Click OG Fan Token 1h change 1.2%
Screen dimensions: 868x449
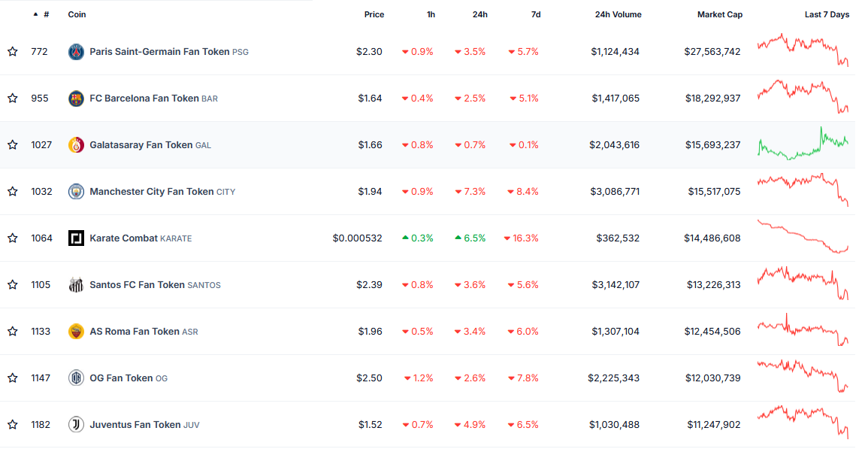tap(419, 378)
